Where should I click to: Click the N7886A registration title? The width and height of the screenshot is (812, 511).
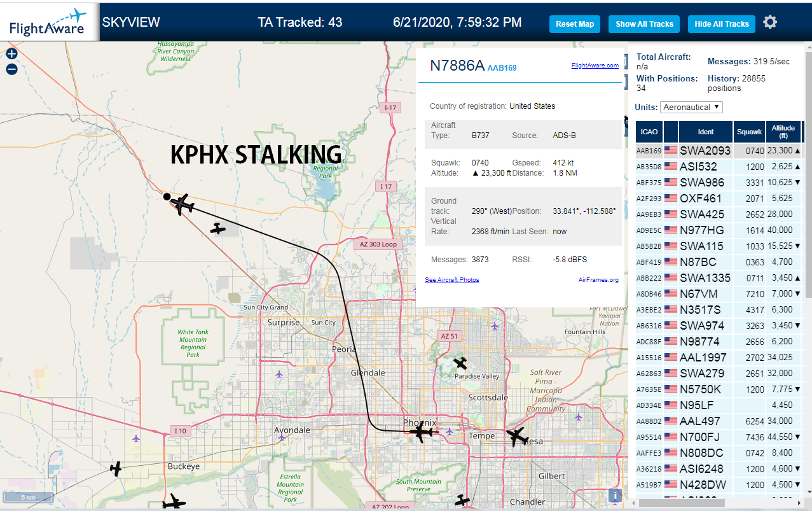[x=457, y=66]
